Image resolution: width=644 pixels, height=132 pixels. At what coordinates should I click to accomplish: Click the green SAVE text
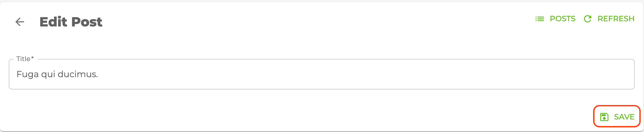click(624, 117)
